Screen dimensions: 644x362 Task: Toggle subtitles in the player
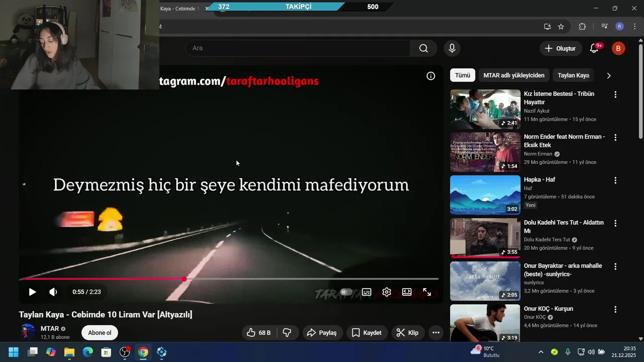[x=367, y=292]
